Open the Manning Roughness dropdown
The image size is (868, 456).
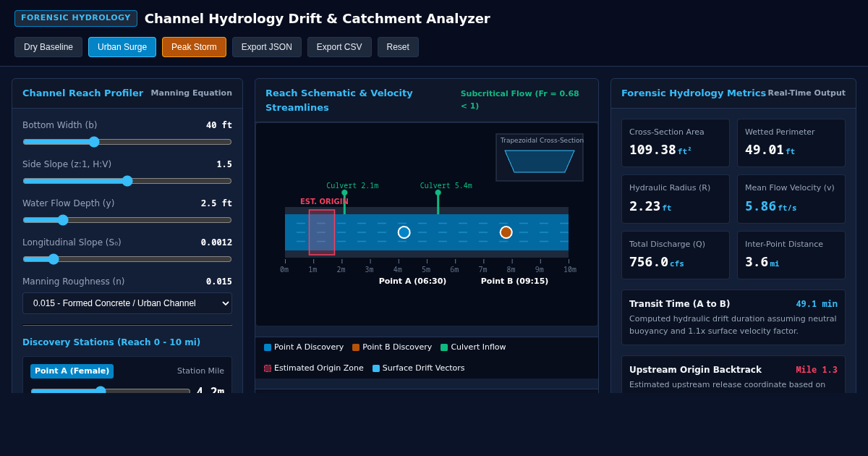click(127, 303)
